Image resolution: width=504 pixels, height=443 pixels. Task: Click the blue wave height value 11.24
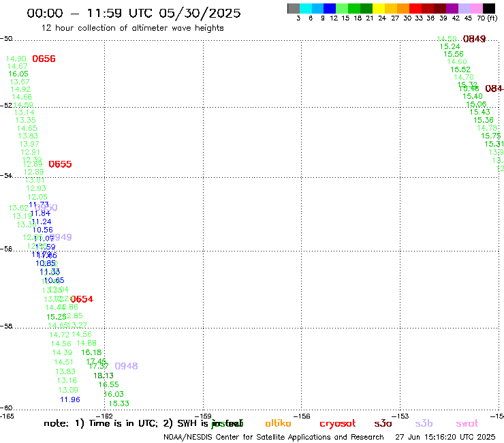pyautogui.click(x=42, y=221)
